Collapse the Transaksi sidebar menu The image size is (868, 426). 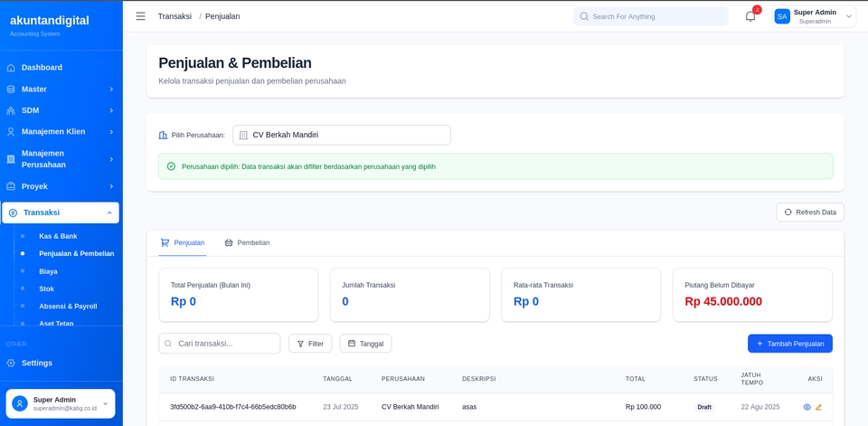[61, 213]
